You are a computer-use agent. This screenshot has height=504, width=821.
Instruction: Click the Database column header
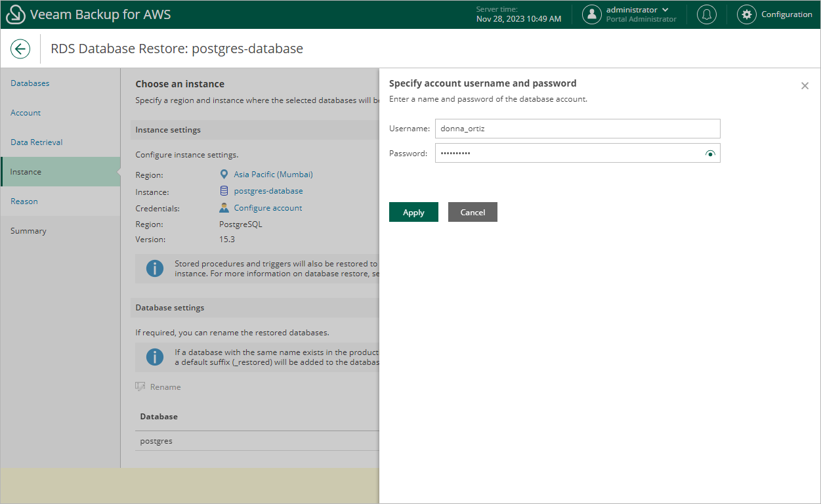[159, 417]
